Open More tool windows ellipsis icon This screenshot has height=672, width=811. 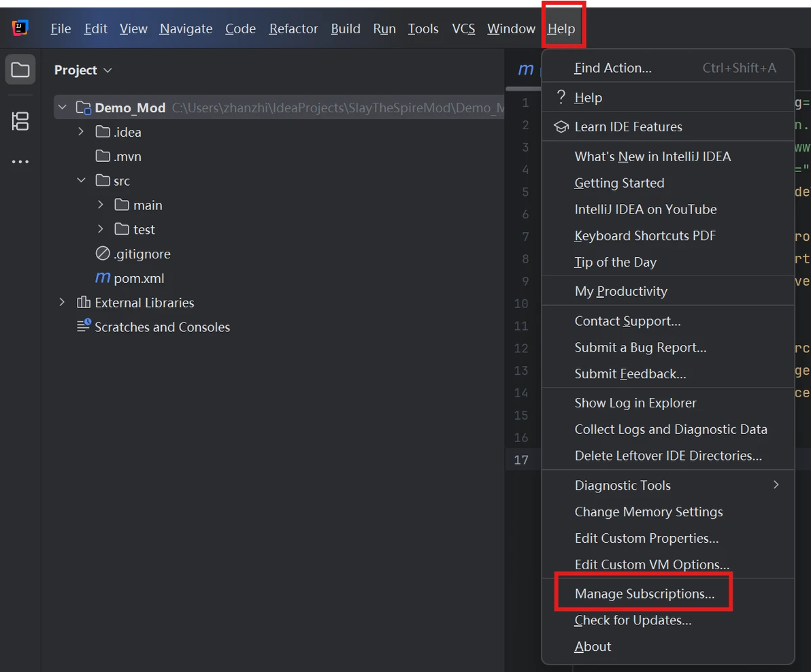pyautogui.click(x=20, y=162)
